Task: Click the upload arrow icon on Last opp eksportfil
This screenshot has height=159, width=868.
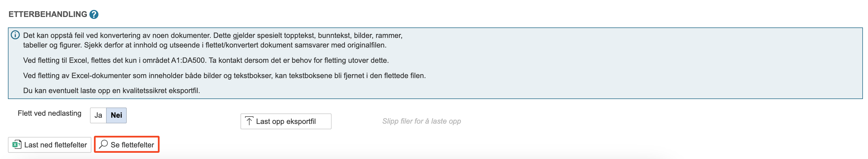Action: [249, 121]
